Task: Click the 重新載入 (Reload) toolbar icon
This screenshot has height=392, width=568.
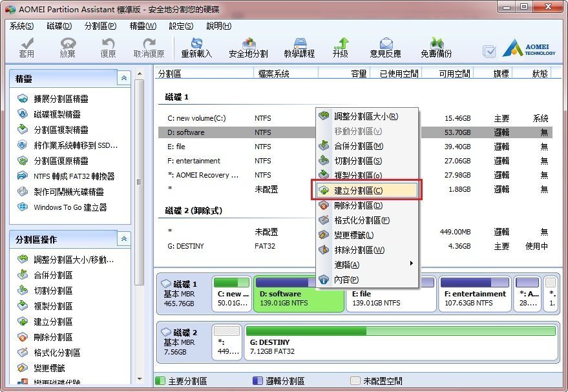Action: pyautogui.click(x=196, y=43)
